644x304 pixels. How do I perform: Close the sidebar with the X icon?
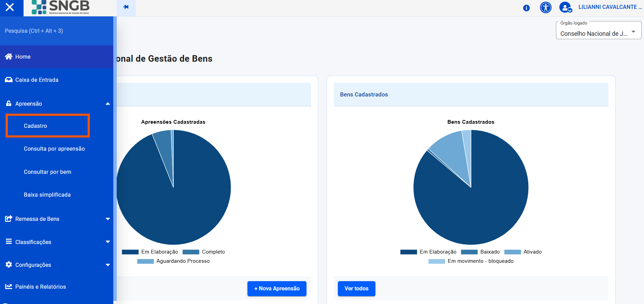pos(10,7)
